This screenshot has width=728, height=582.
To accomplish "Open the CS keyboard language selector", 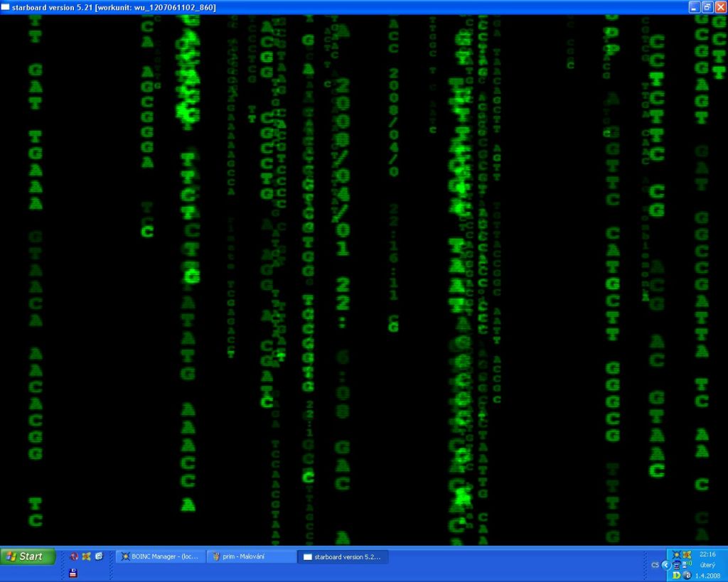I will click(655, 565).
